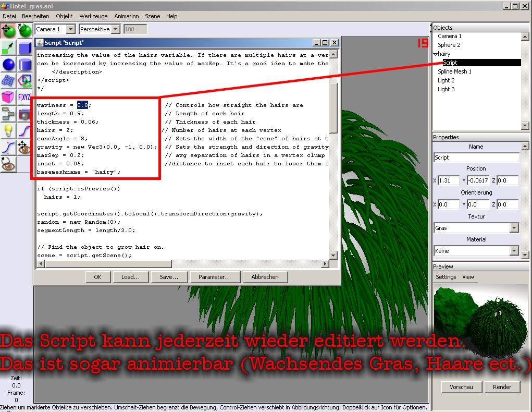Collapse the hairy object tree node
This screenshot has width=532, height=412.
(x=435, y=54)
